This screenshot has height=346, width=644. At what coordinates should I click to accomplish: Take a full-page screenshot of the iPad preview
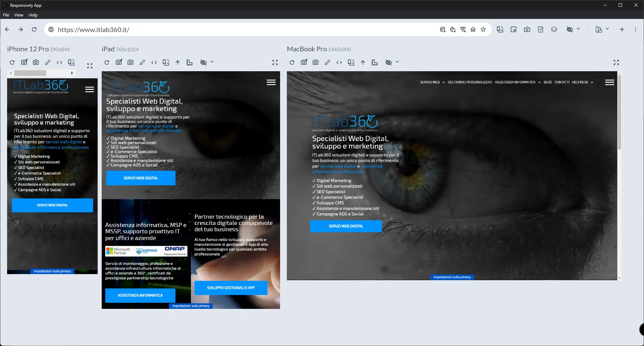(x=118, y=62)
